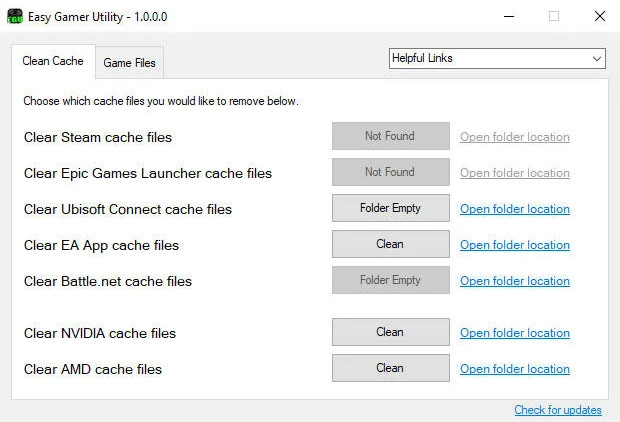The height and width of the screenshot is (422, 620).
Task: Clean the NVIDIA cache files
Action: click(391, 332)
